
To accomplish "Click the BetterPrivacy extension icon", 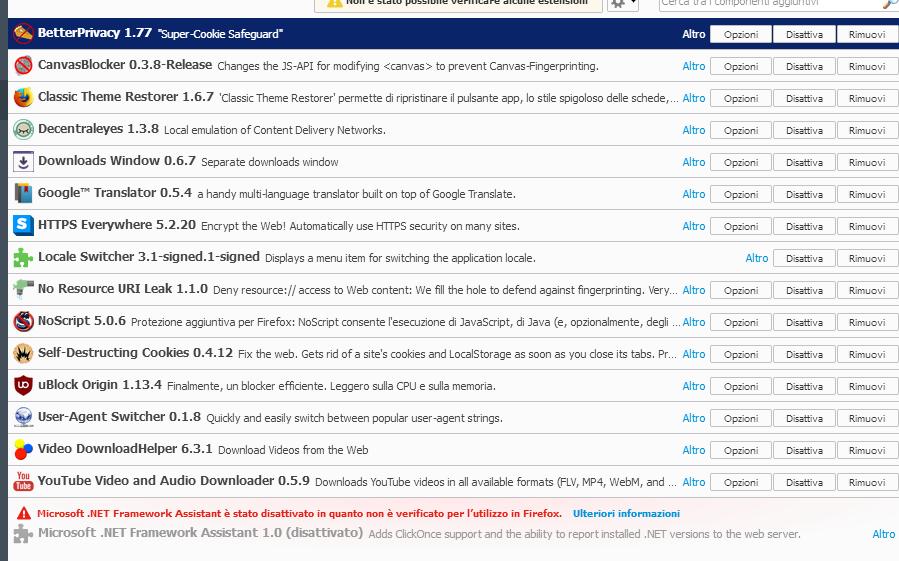I will 24,34.
